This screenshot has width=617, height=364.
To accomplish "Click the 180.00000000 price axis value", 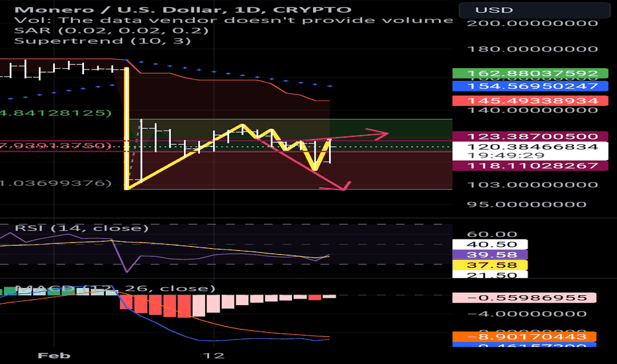I will [532, 49].
